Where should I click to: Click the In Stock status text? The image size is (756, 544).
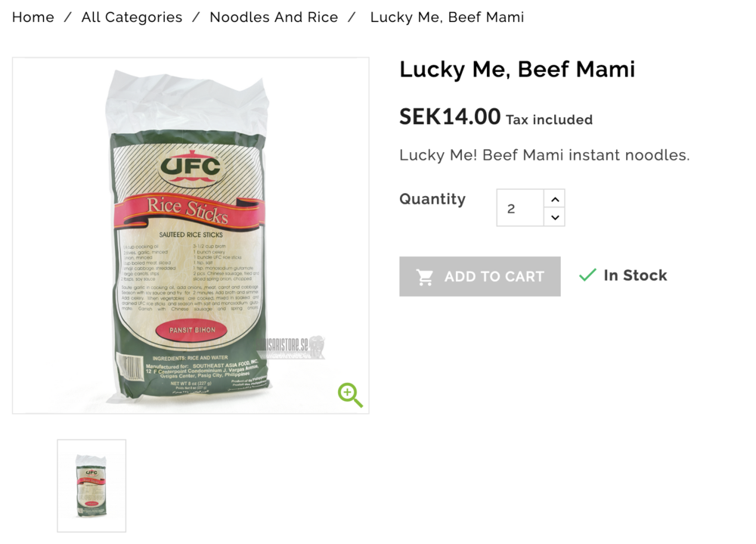635,275
